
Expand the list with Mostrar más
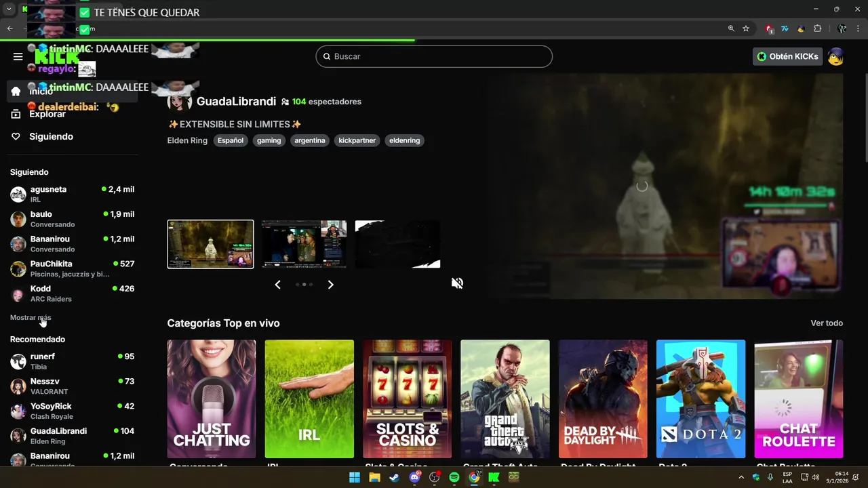31,317
